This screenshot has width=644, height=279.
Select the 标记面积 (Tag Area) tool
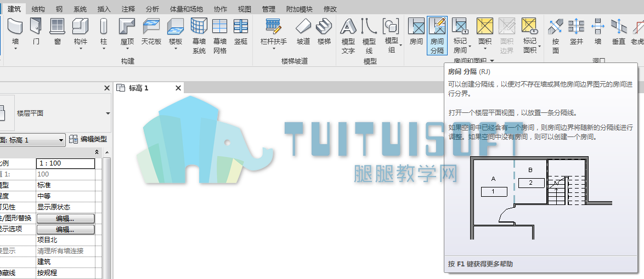530,36
